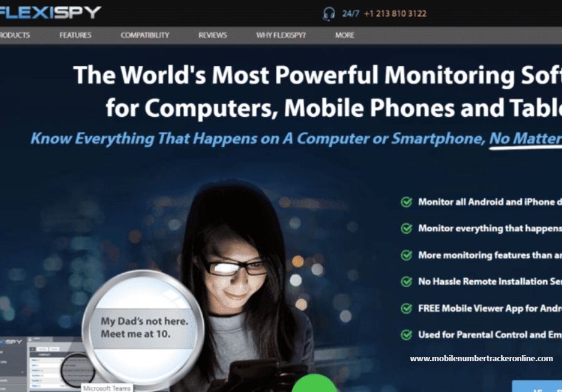The image size is (562, 392).
Task: Click the 24/7 support text
Action: 351,14
